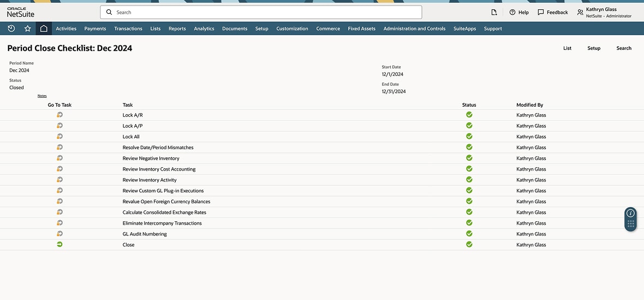Screen dimensions: 644x300
Task: Click the Notes link
Action: (42, 96)
